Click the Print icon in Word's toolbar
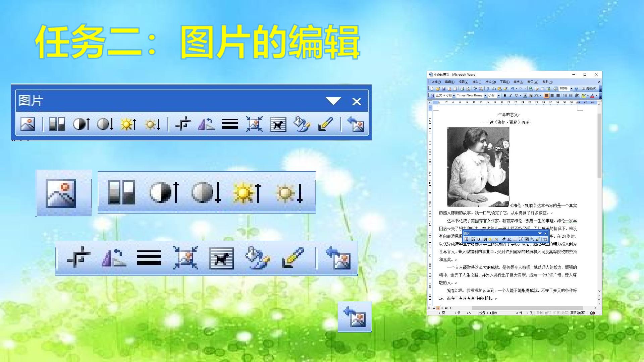Viewport: 644px width, 362px height. pyautogui.click(x=462, y=88)
